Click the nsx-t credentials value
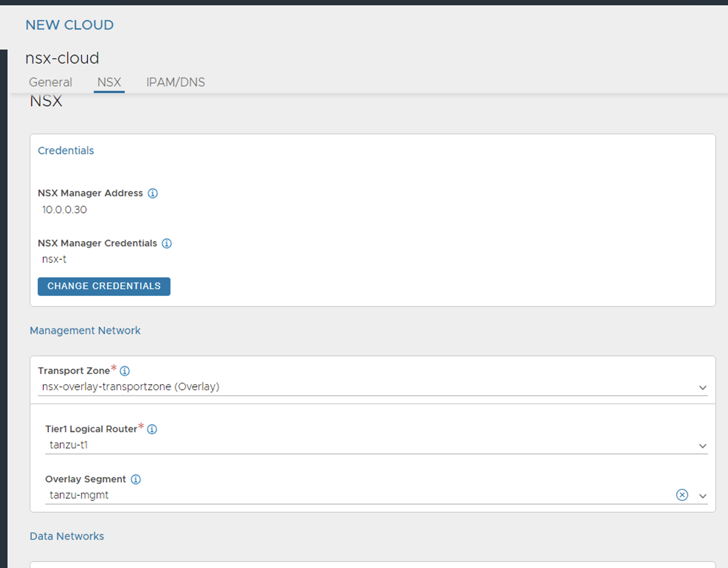Image resolution: width=728 pixels, height=568 pixels. coord(54,259)
